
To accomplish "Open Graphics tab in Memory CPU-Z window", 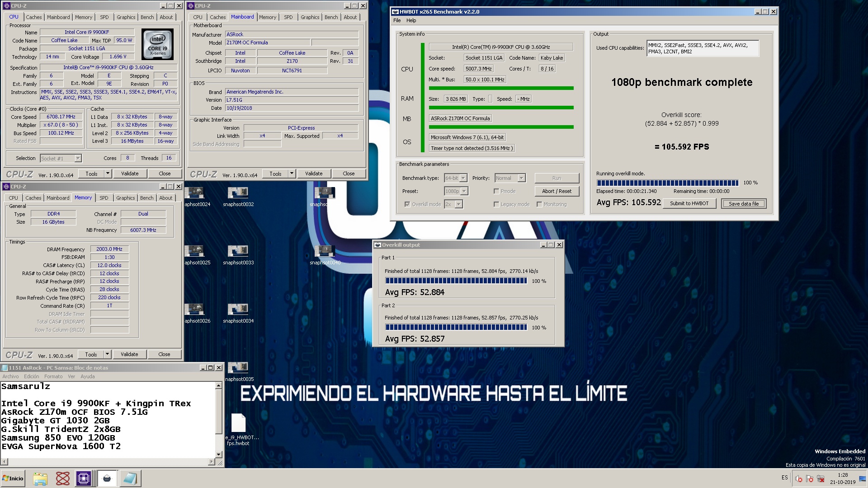I will (x=126, y=198).
